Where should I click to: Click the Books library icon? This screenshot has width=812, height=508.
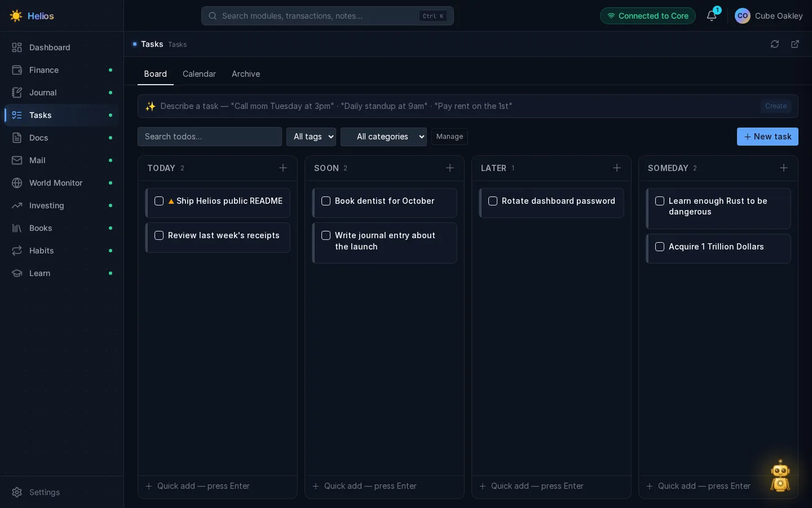[17, 228]
